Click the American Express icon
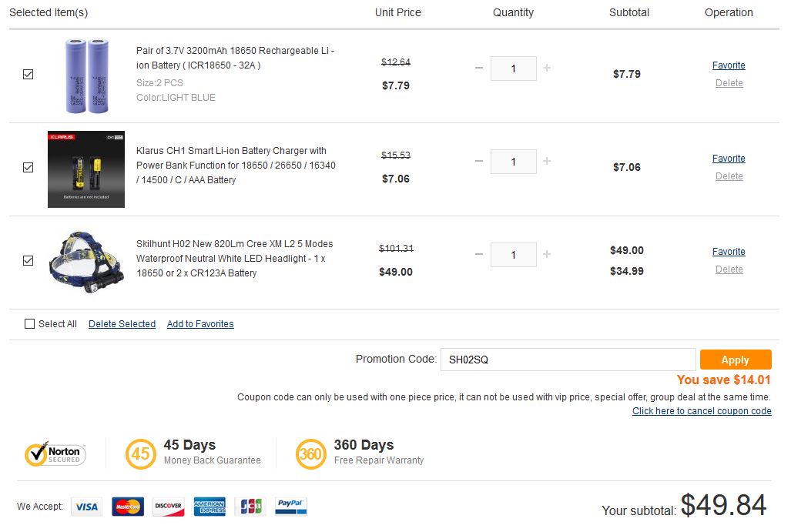 [x=209, y=507]
